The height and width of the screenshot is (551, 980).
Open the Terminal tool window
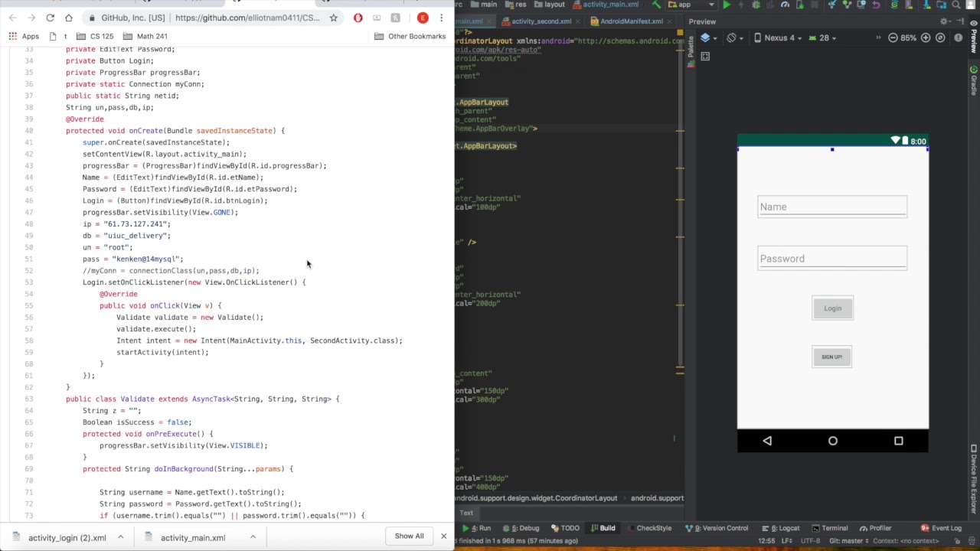(829, 528)
